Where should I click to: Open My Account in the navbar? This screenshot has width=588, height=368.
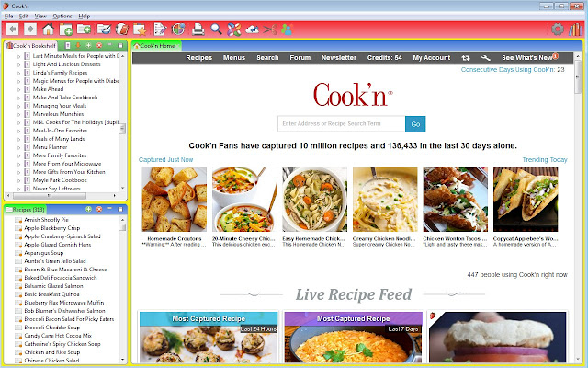[431, 58]
